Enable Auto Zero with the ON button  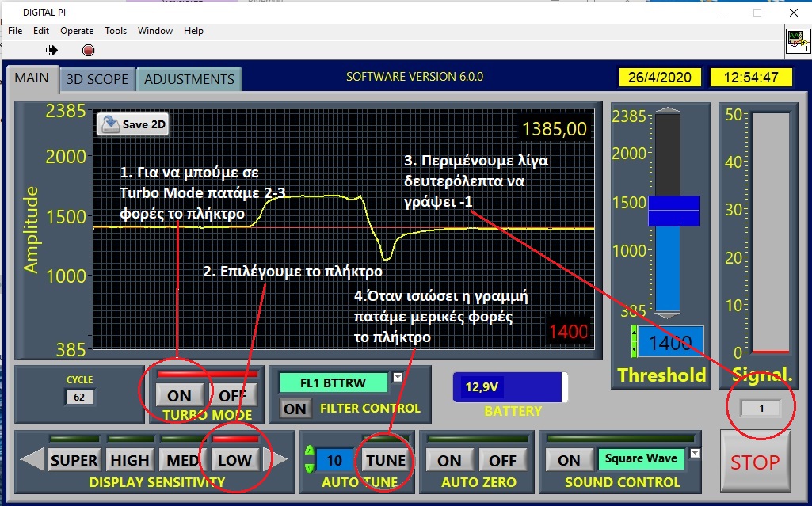click(x=449, y=460)
